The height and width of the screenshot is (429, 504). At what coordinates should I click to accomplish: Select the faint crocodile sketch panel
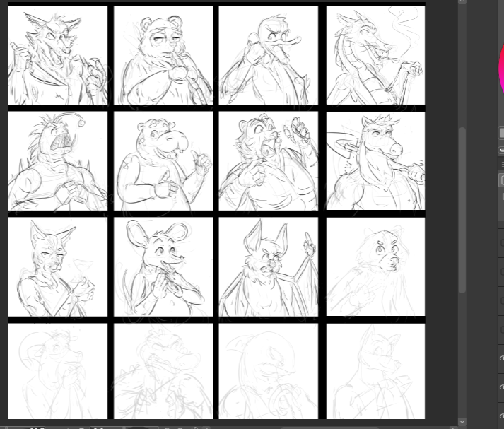point(163,371)
